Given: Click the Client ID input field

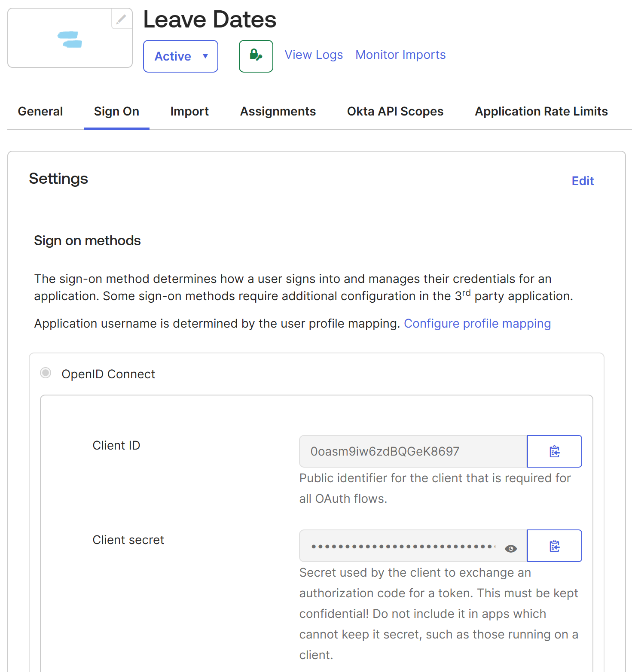Looking at the screenshot, I should [x=413, y=451].
